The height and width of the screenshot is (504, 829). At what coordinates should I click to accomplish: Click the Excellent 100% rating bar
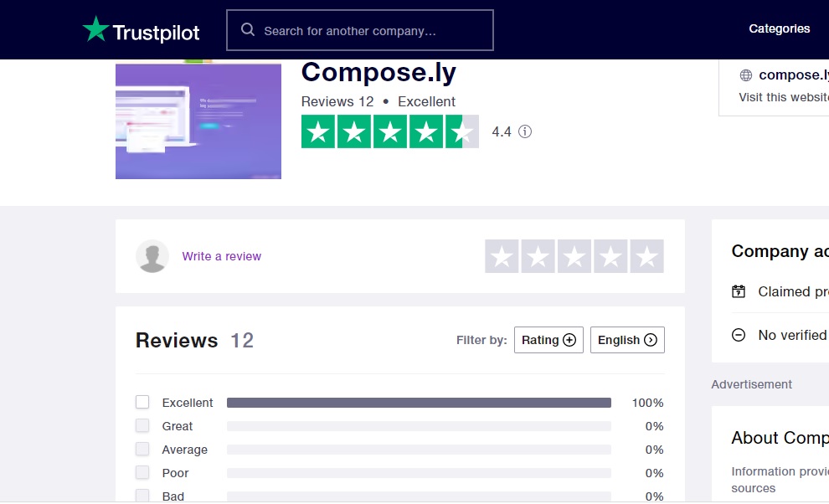(x=419, y=403)
